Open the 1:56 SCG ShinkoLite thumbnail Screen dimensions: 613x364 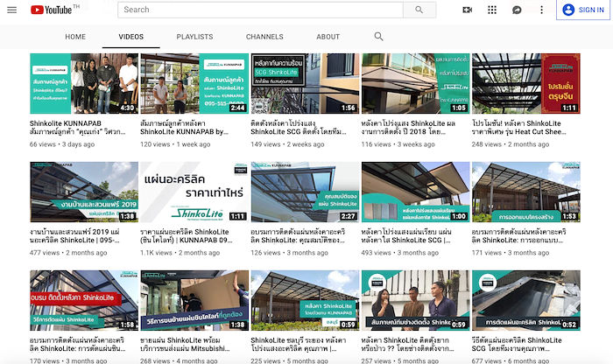[305, 84]
